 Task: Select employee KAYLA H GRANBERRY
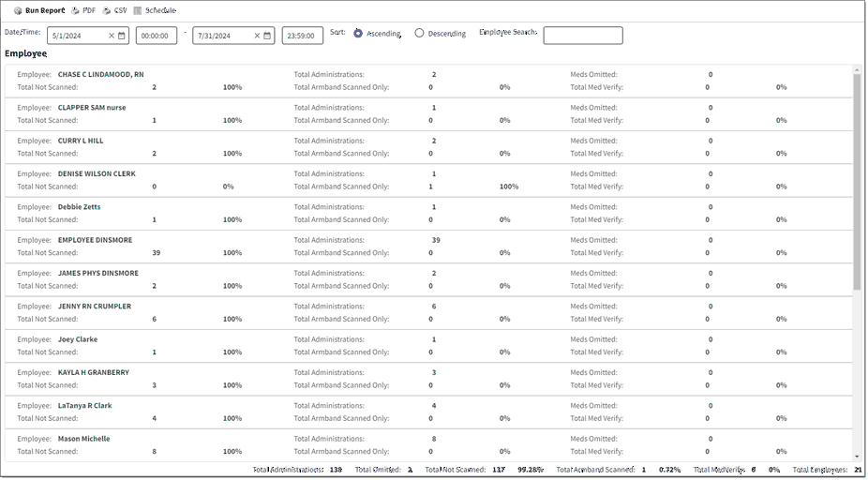[94, 372]
